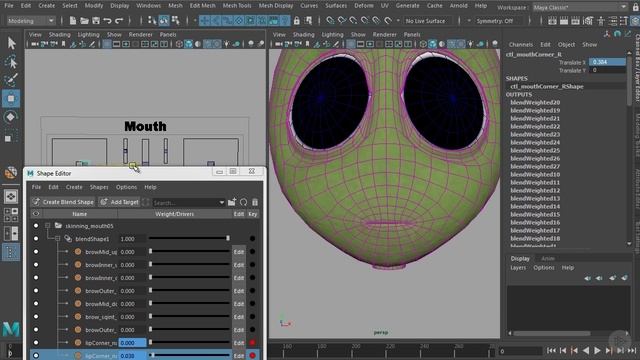The width and height of the screenshot is (640, 360).
Task: Click Edit button for browMid_up target
Action: coord(238,252)
